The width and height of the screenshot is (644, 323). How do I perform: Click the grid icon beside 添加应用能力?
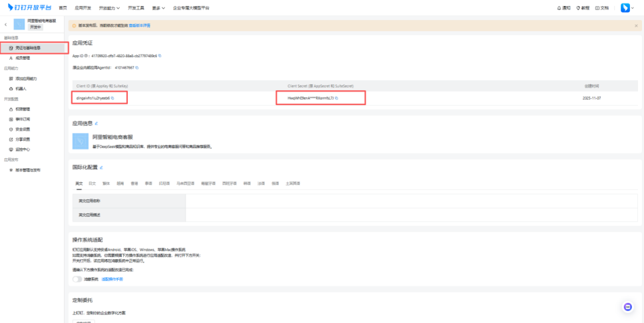(11, 78)
